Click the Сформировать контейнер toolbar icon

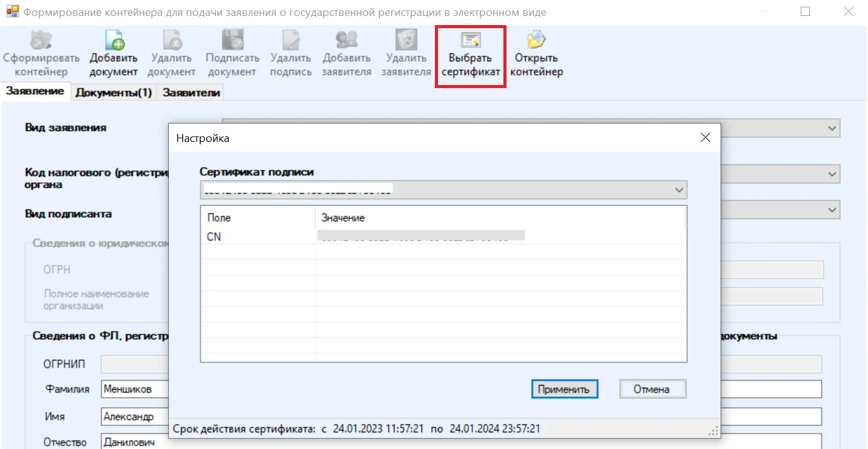coord(42,42)
